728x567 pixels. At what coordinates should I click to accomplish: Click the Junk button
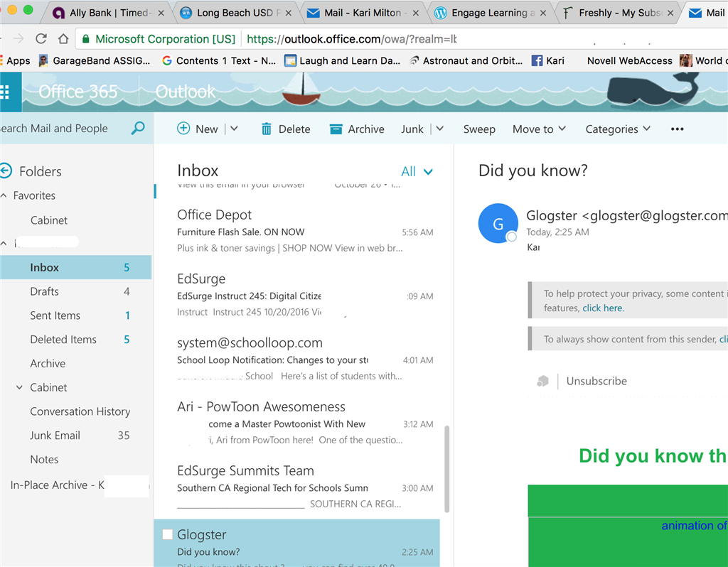[x=412, y=129]
